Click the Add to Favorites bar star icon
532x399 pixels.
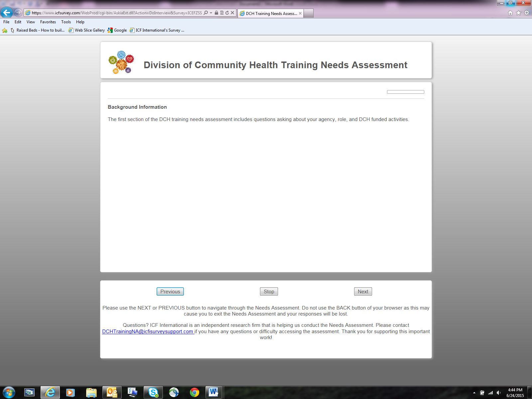point(5,30)
